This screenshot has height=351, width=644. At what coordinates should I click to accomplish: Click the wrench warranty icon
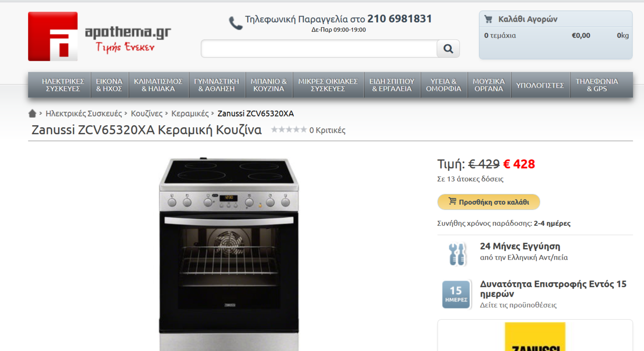[457, 254]
